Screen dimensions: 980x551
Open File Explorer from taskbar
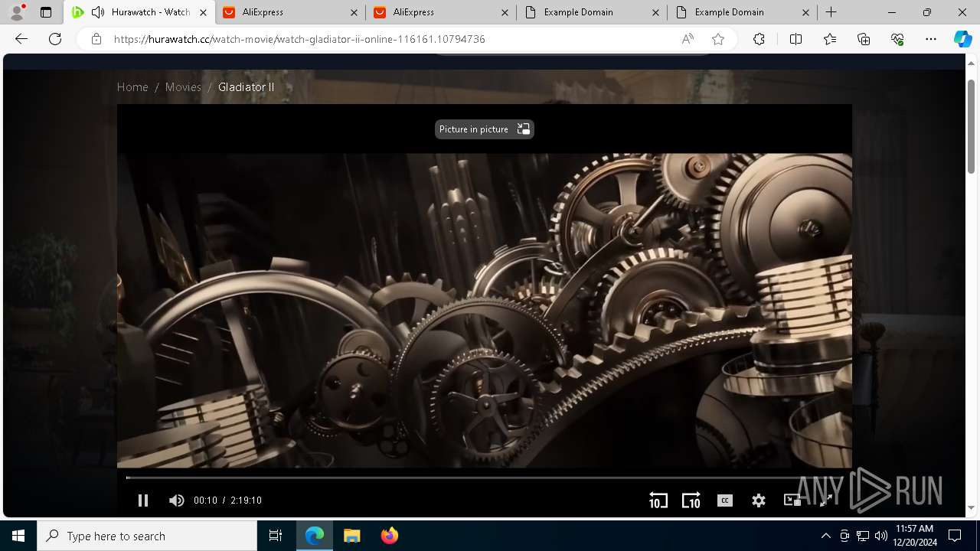pyautogui.click(x=351, y=536)
